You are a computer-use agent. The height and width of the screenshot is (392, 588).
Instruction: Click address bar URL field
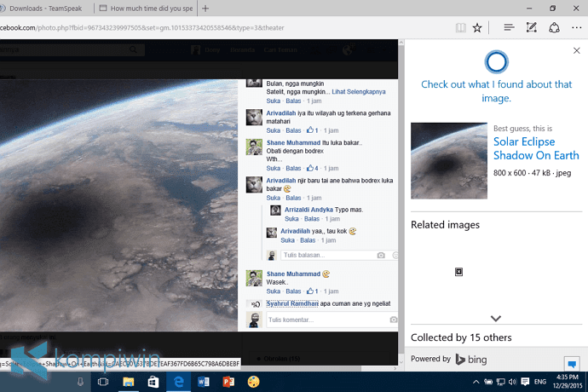(x=225, y=28)
